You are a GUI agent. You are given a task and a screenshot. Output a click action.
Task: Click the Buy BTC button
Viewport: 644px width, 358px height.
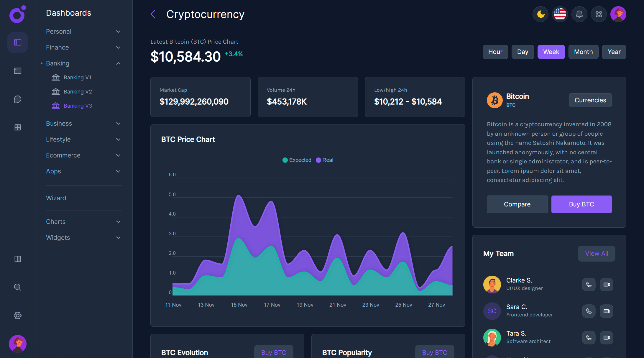click(581, 204)
